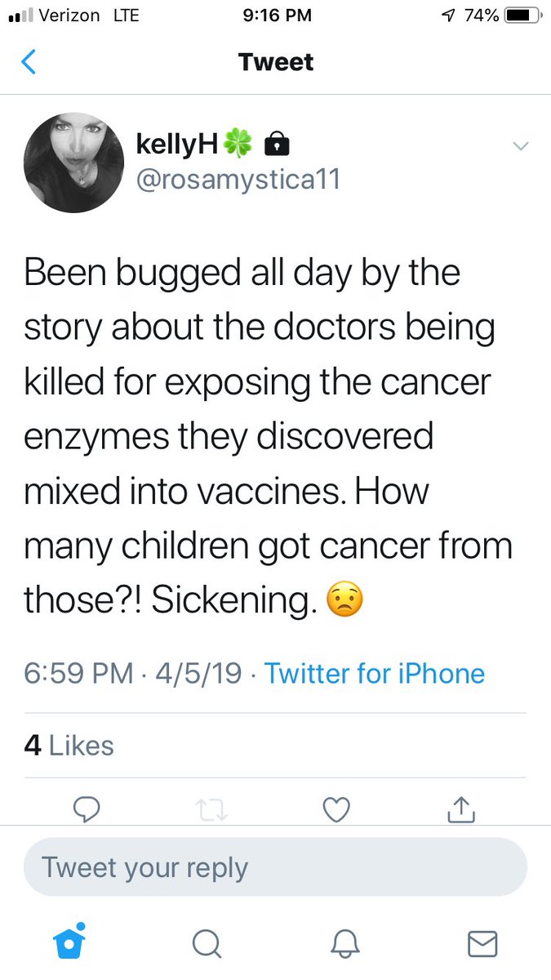This screenshot has height=980, width=551.
Task: Tap the @rosamystica11 handle
Action: 238,179
